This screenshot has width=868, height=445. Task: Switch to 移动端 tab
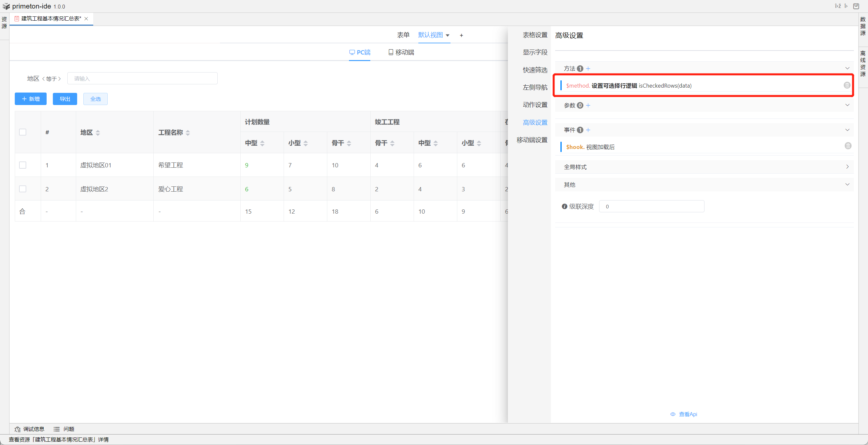pyautogui.click(x=401, y=52)
